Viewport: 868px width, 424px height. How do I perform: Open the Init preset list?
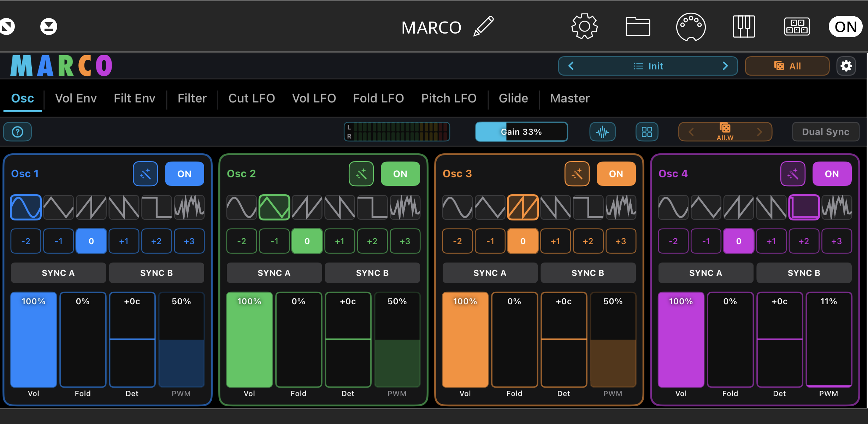(648, 66)
